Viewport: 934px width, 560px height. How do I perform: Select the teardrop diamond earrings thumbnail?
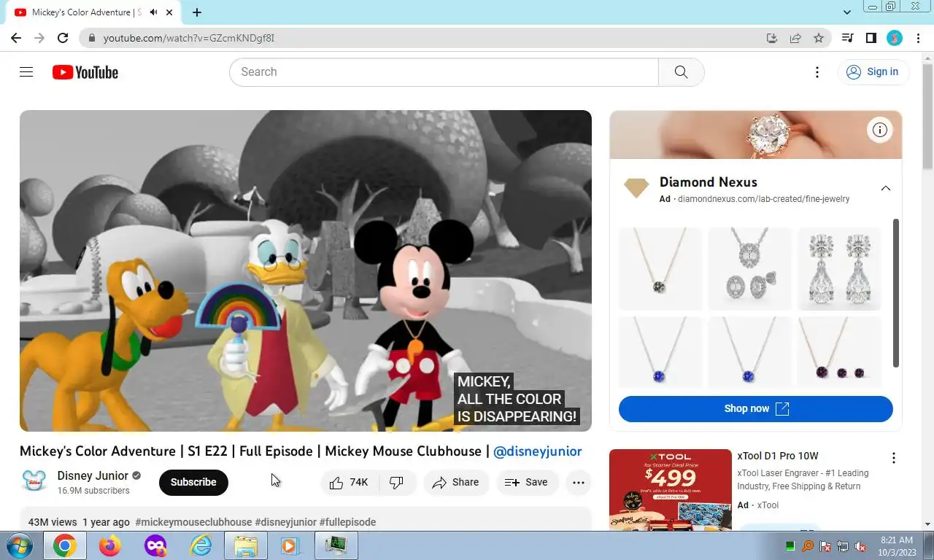pyautogui.click(x=839, y=269)
